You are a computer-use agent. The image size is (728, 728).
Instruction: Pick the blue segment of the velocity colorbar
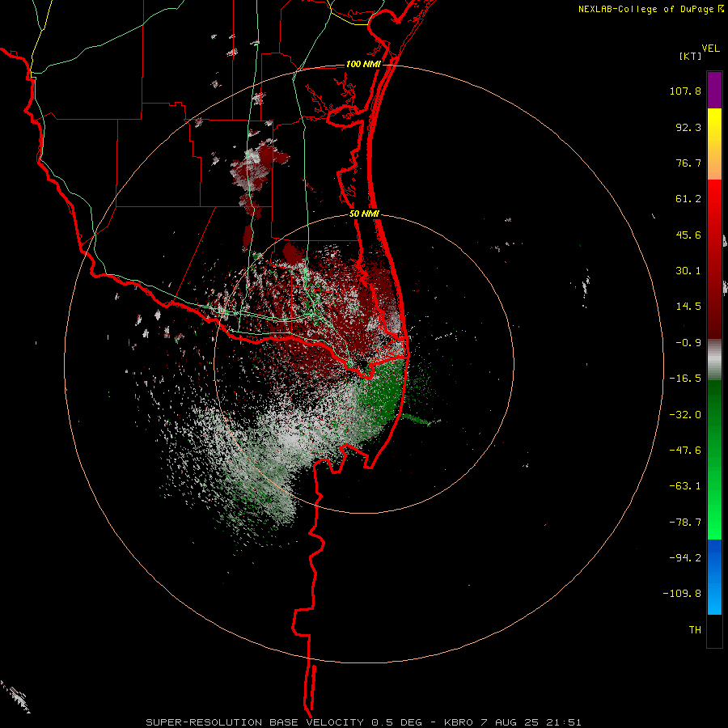click(714, 577)
